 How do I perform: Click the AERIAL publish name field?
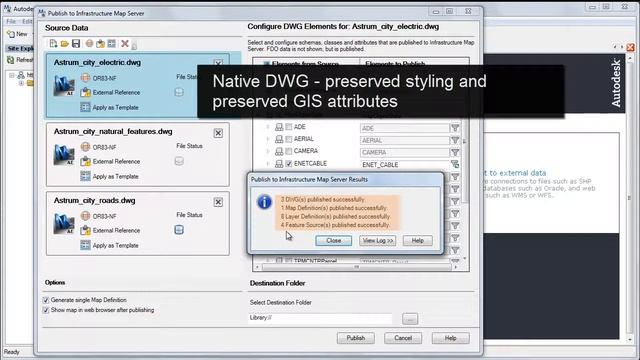(404, 140)
